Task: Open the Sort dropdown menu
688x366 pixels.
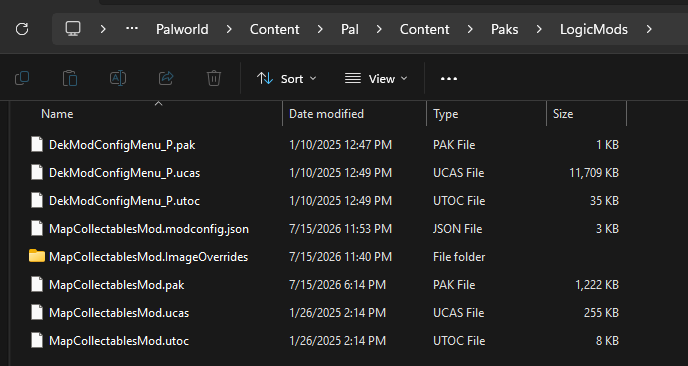Action: tap(286, 79)
